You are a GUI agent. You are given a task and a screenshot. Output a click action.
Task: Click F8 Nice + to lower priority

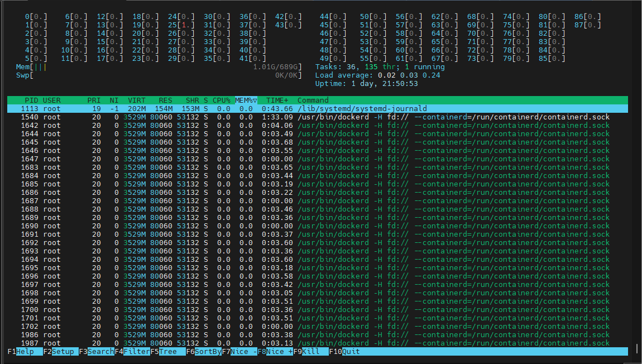pos(275,351)
